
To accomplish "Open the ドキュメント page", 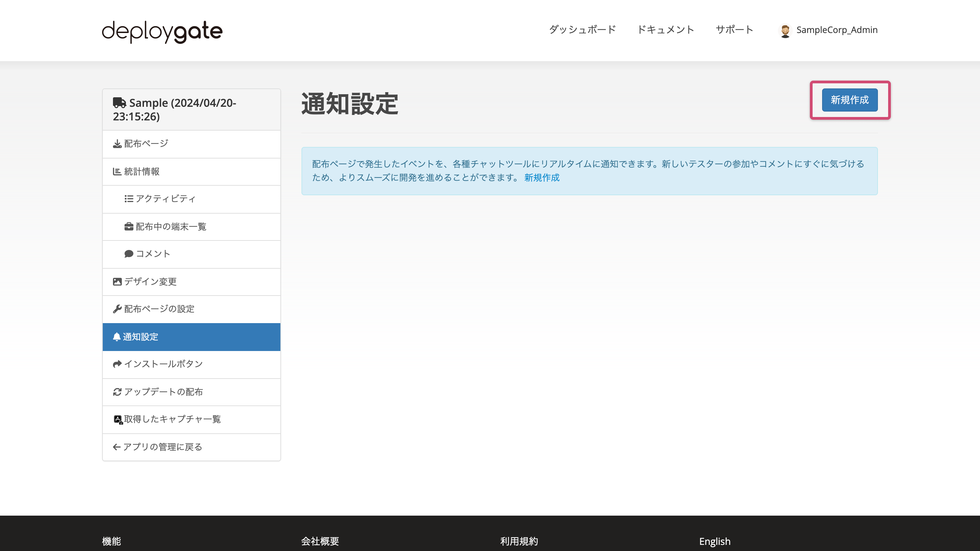I will tap(665, 29).
